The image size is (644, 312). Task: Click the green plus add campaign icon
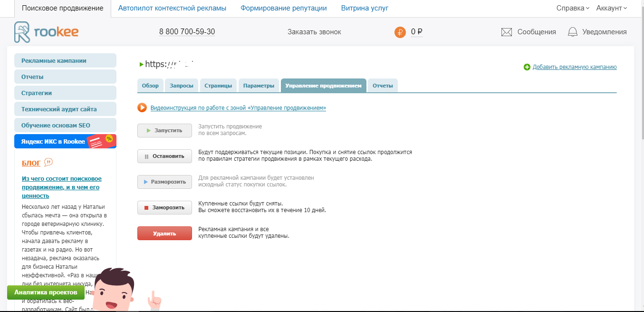527,67
